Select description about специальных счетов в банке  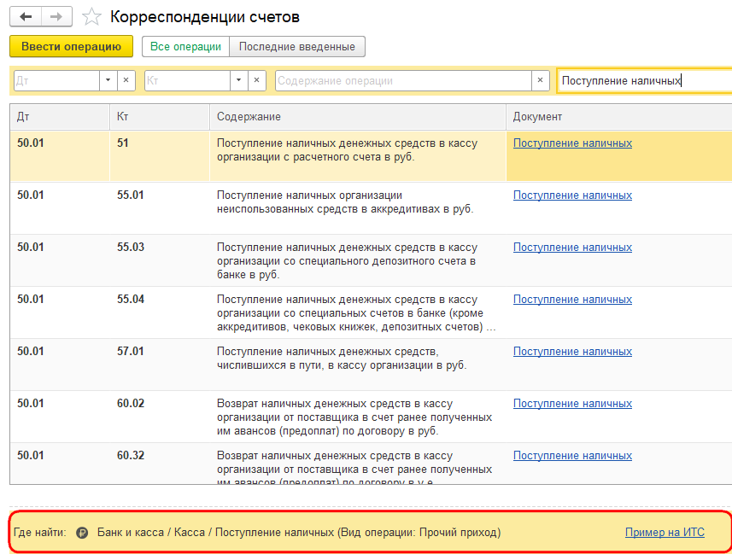pos(356,313)
